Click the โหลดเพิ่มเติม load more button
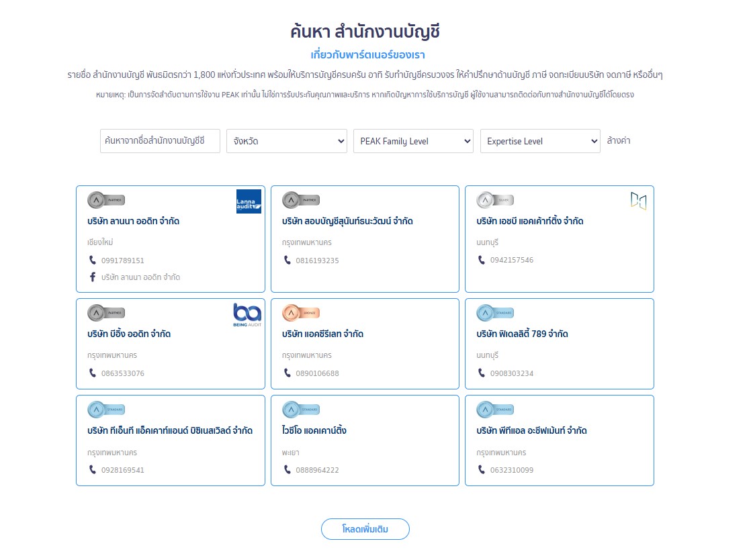The image size is (751, 560). (x=365, y=529)
